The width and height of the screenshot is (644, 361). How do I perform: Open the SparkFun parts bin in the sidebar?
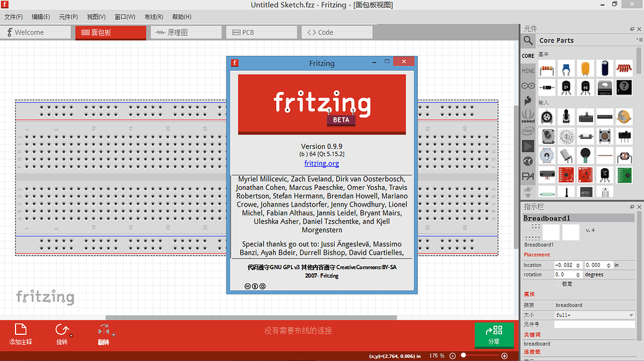(x=527, y=100)
